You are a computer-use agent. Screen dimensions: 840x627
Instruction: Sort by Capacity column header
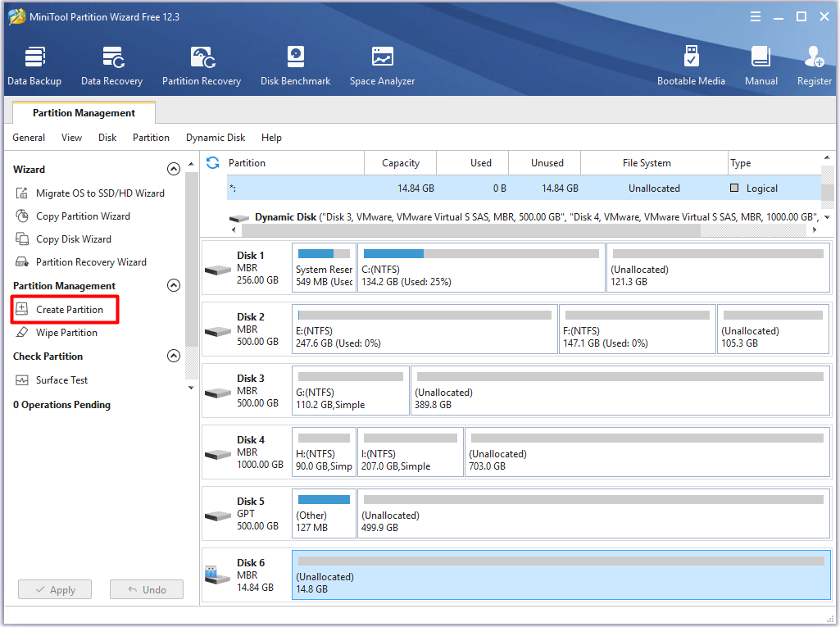(x=400, y=163)
